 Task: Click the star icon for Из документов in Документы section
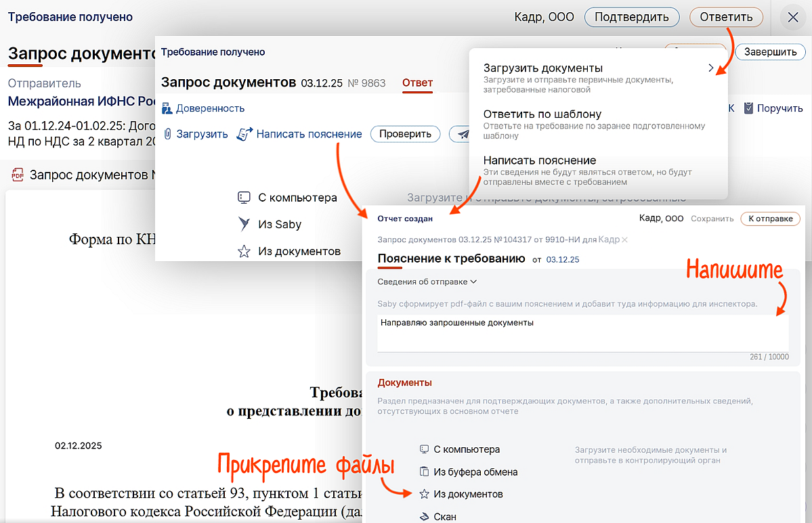click(x=425, y=495)
